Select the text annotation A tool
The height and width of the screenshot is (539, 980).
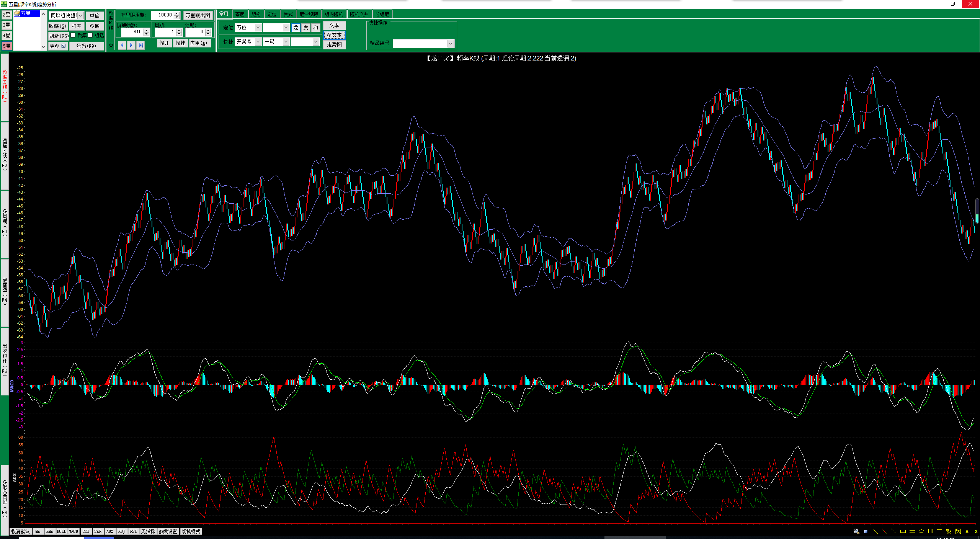[x=967, y=531]
